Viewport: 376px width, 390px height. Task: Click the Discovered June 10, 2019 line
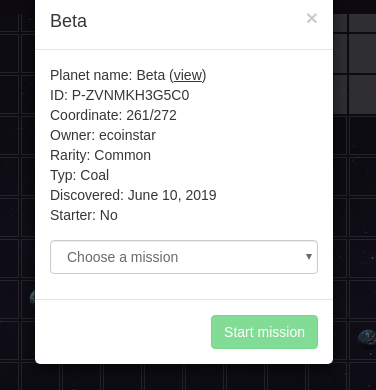click(133, 195)
